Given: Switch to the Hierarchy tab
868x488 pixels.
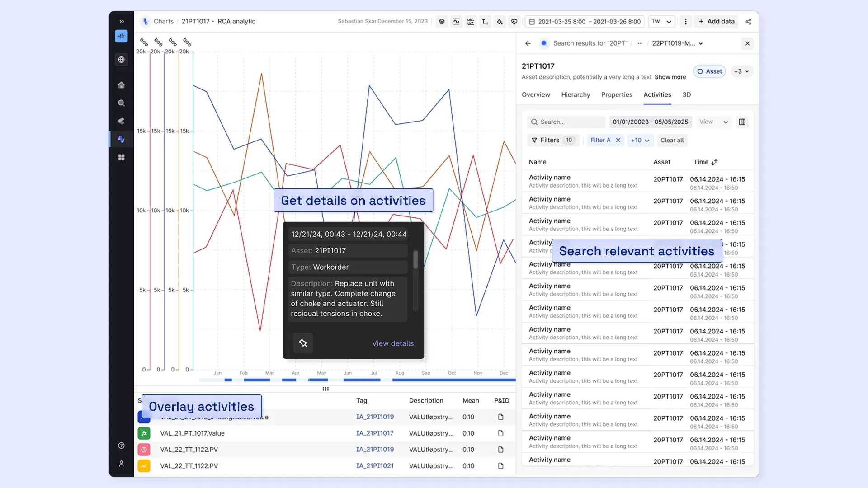Looking at the screenshot, I should [576, 94].
